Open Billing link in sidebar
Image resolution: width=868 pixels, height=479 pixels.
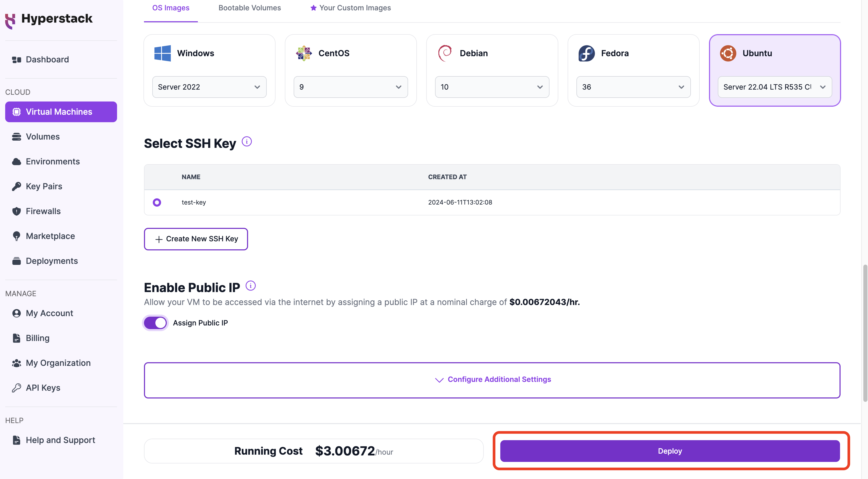61,338
